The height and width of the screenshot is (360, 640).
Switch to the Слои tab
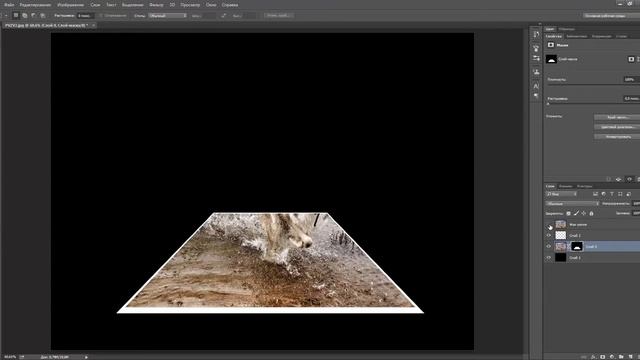[x=550, y=186]
